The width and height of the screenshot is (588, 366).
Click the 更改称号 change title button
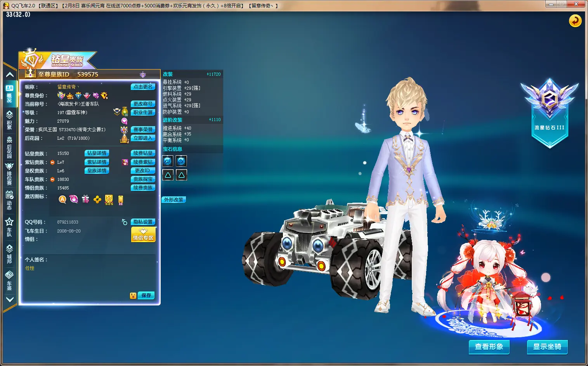point(143,104)
